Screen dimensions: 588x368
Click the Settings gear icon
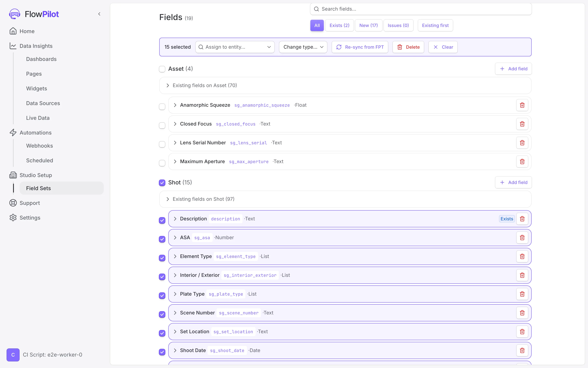click(x=13, y=218)
